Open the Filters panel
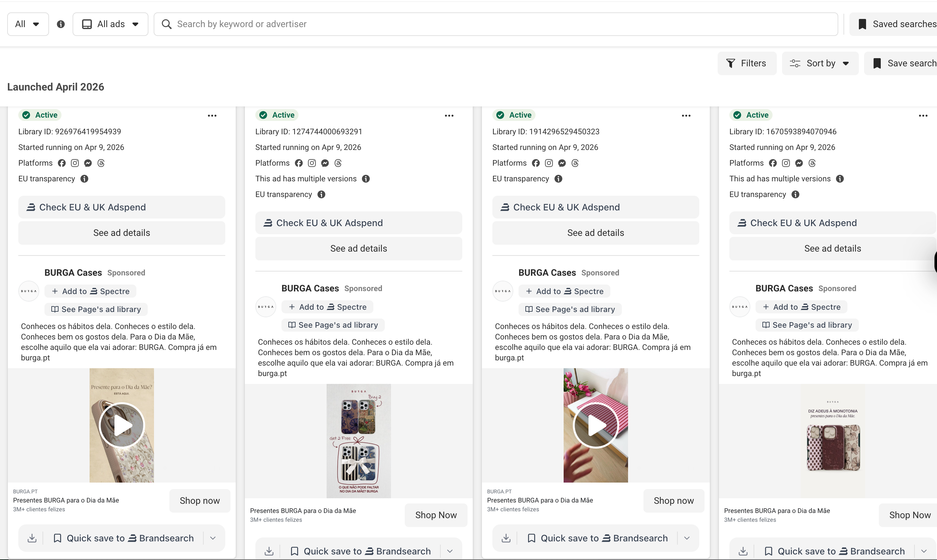Viewport: 937px width, 560px height. pos(747,63)
